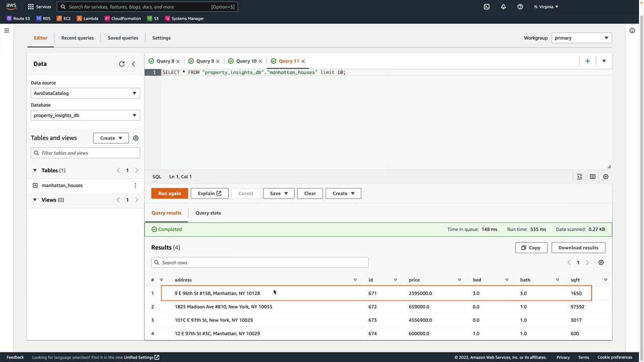
Task: Collapse the Data side panel
Action: 133,64
